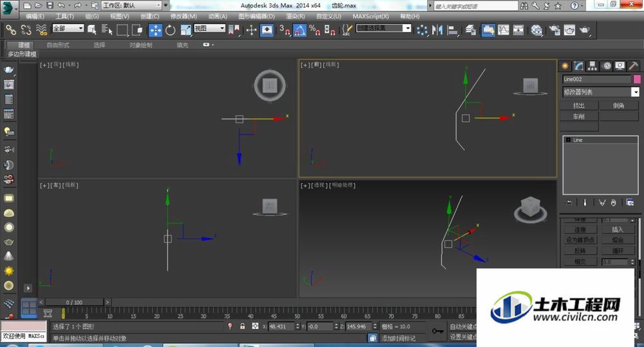The height and width of the screenshot is (347, 644).
Task: Activate the Select and Move tool
Action: tap(155, 30)
